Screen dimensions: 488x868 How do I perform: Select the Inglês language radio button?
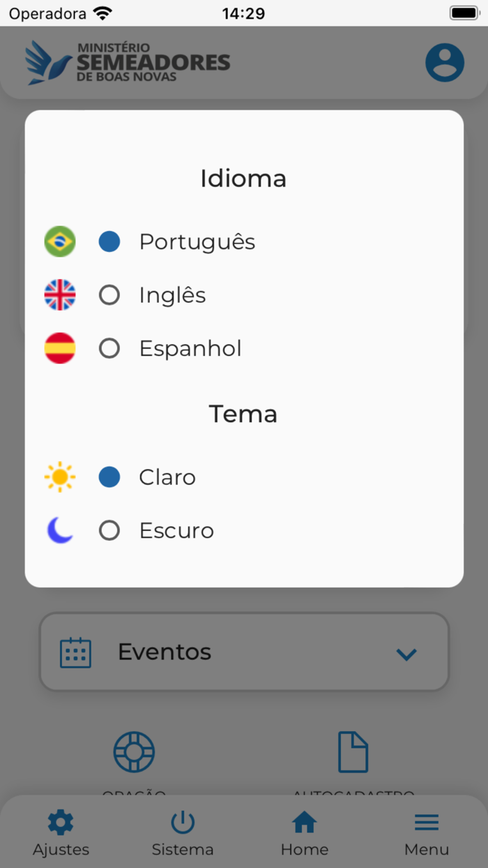(109, 294)
